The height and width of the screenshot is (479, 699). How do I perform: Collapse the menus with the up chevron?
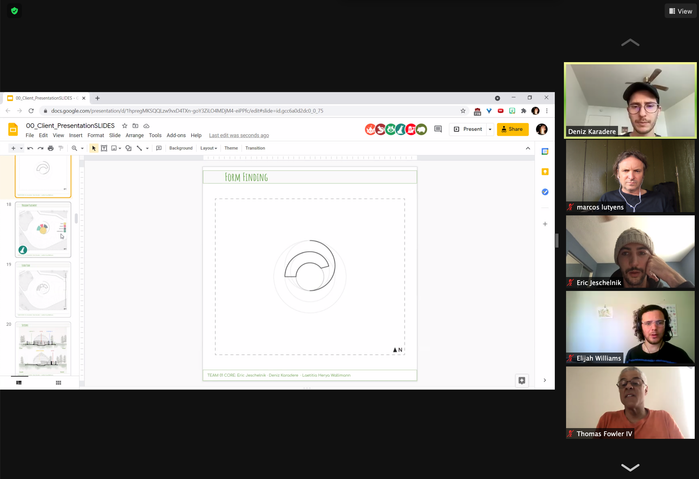click(x=528, y=148)
